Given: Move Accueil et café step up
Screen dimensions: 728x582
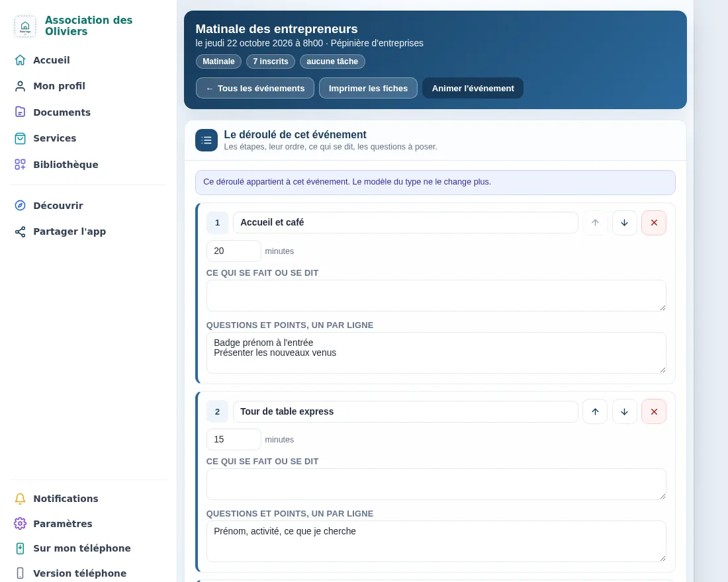Looking at the screenshot, I should coord(595,223).
